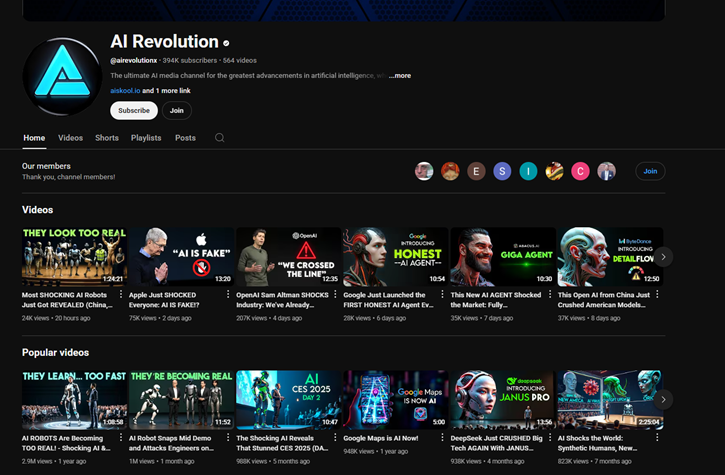Switch to the Posts tab
This screenshot has width=725, height=475.
[185, 138]
